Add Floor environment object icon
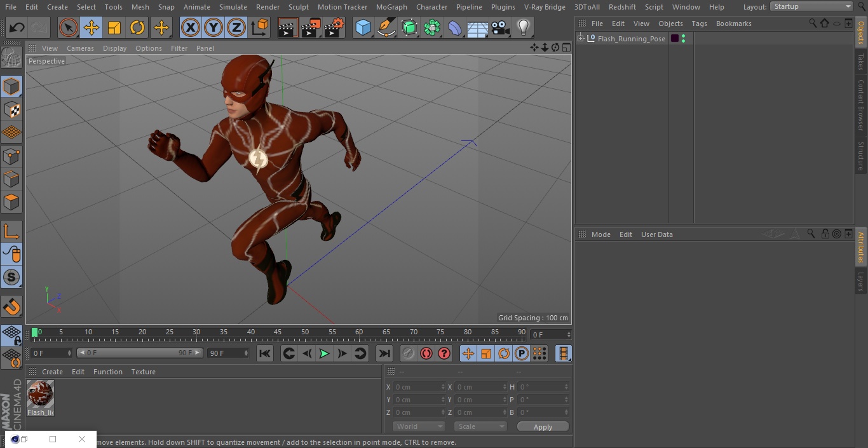 [x=478, y=27]
